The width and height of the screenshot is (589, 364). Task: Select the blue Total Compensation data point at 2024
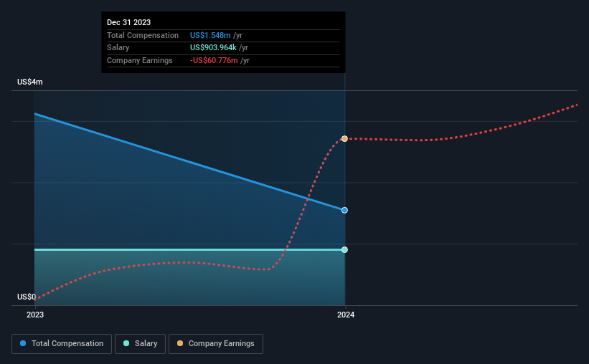[344, 210]
